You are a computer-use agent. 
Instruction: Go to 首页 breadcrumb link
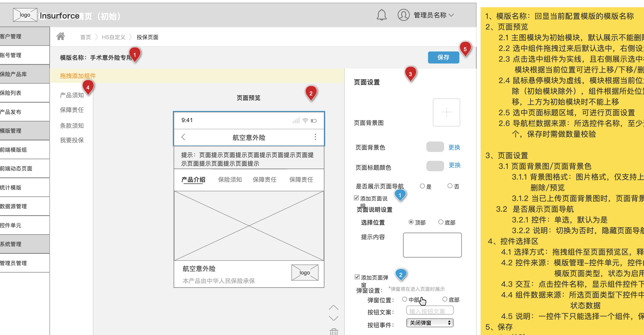coord(86,37)
